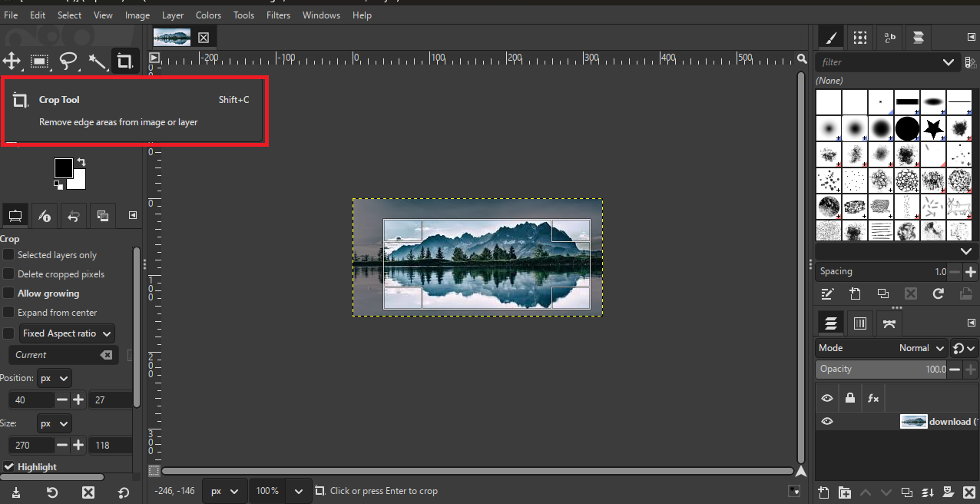Switch to the Document History tab
This screenshot has height=504, width=980.
[x=918, y=37]
